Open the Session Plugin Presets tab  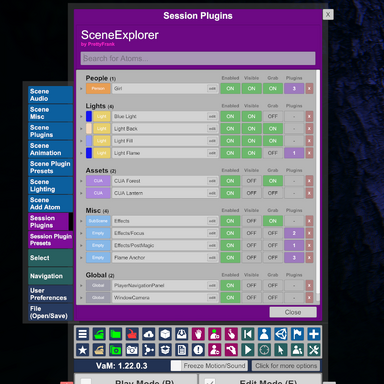[50, 240]
